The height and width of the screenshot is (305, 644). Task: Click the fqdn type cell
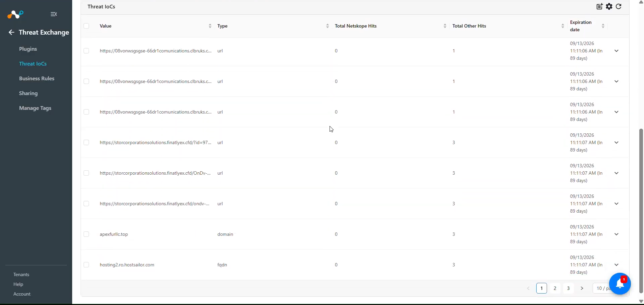tap(222, 265)
